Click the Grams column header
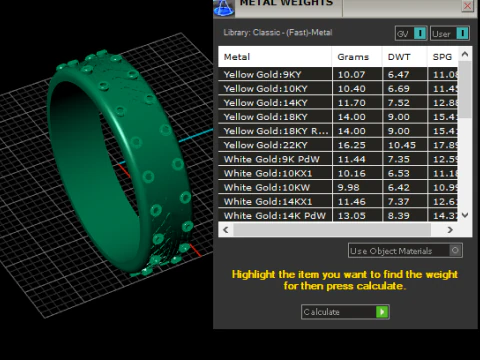This screenshot has width=480, height=360. coord(357,57)
